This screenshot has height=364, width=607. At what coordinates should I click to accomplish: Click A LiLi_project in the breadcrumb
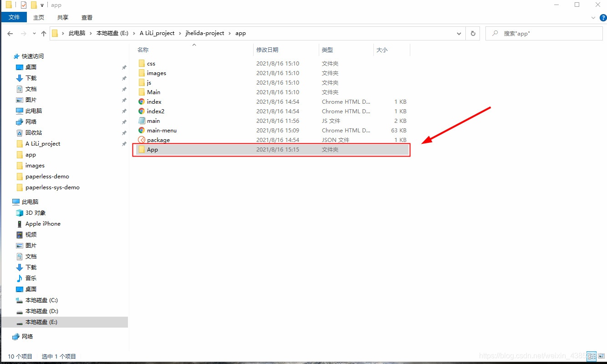[x=157, y=33]
